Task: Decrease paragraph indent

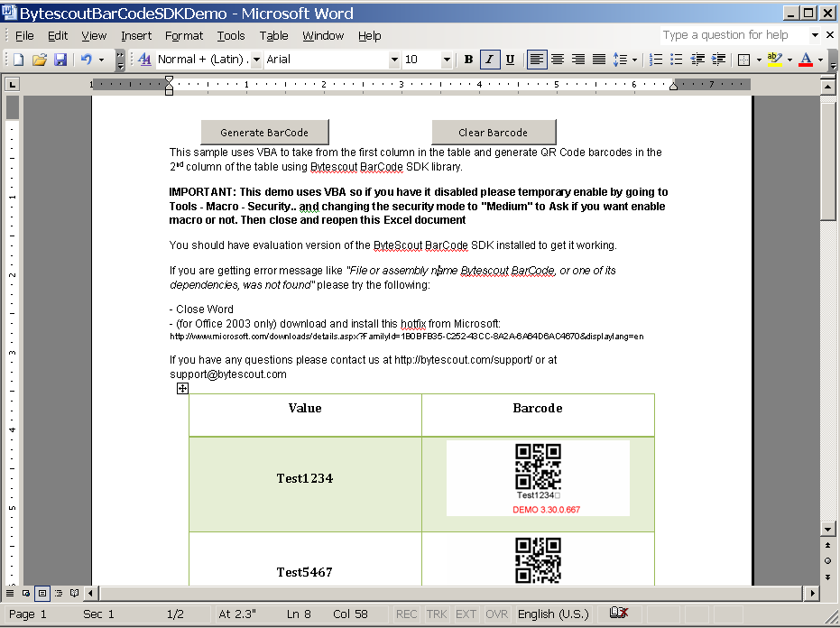Action: (x=697, y=60)
